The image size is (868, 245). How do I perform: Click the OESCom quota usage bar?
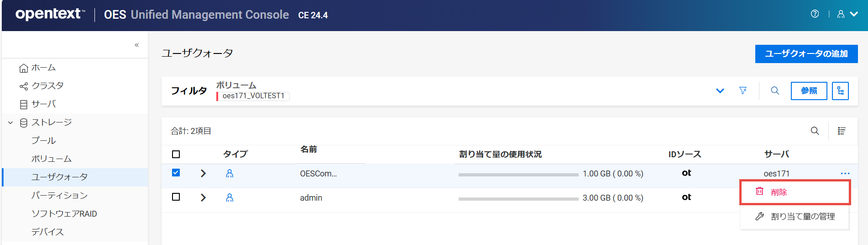click(518, 175)
